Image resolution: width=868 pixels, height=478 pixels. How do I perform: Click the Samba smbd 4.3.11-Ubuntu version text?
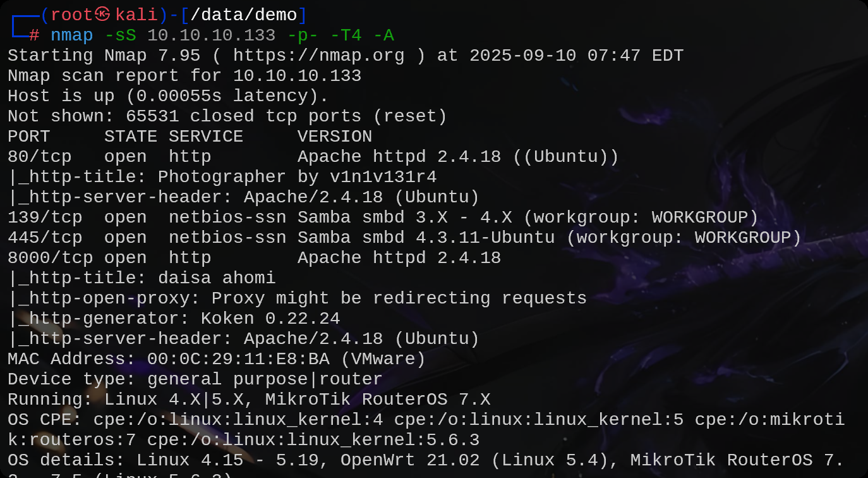[x=426, y=238]
